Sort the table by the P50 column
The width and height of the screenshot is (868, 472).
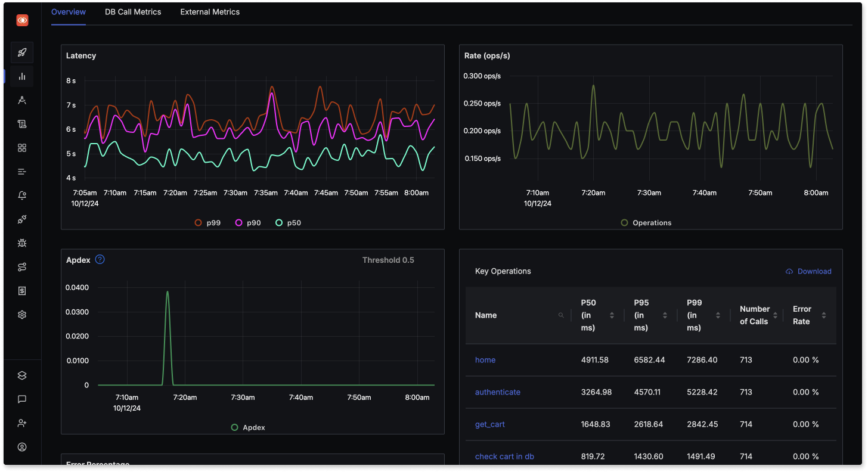[x=611, y=315]
